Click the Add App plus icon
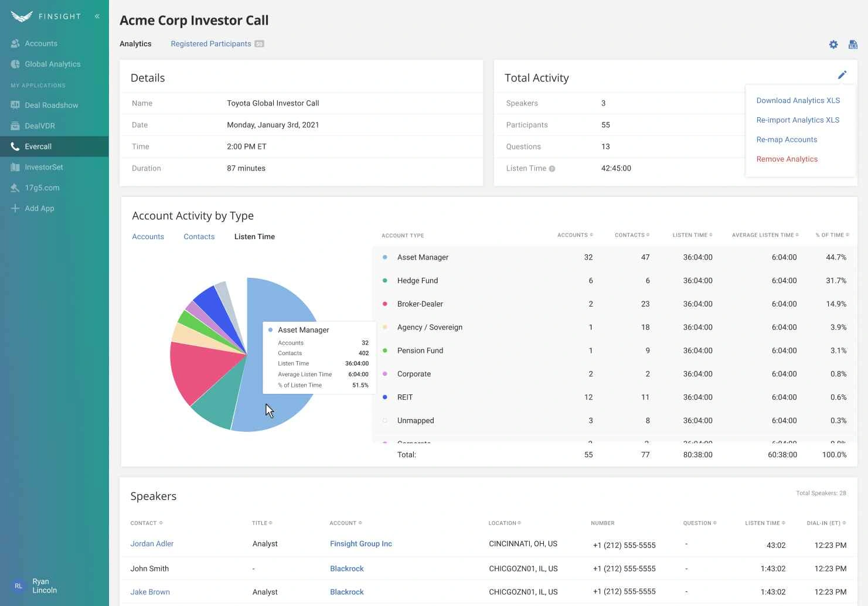The height and width of the screenshot is (606, 868). point(15,208)
